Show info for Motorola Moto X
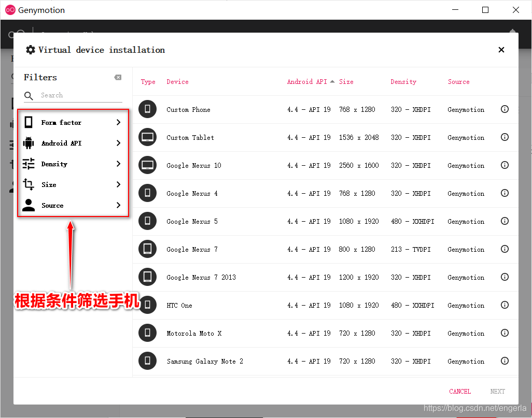 (505, 333)
